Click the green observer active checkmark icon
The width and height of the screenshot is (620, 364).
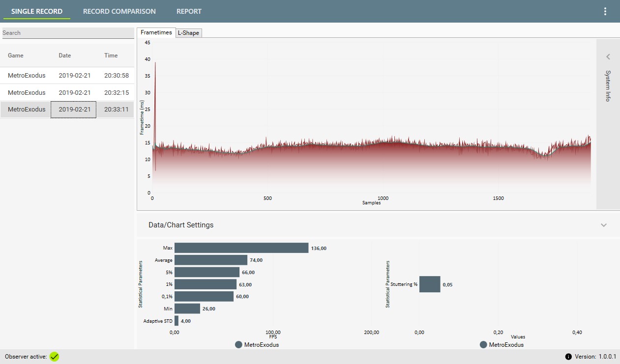click(54, 357)
